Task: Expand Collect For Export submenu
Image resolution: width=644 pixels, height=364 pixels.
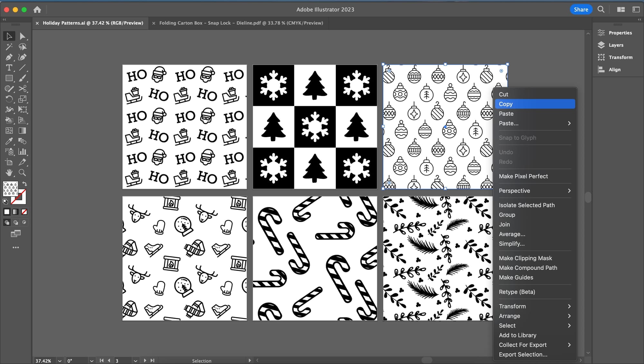Action: [x=535, y=345]
